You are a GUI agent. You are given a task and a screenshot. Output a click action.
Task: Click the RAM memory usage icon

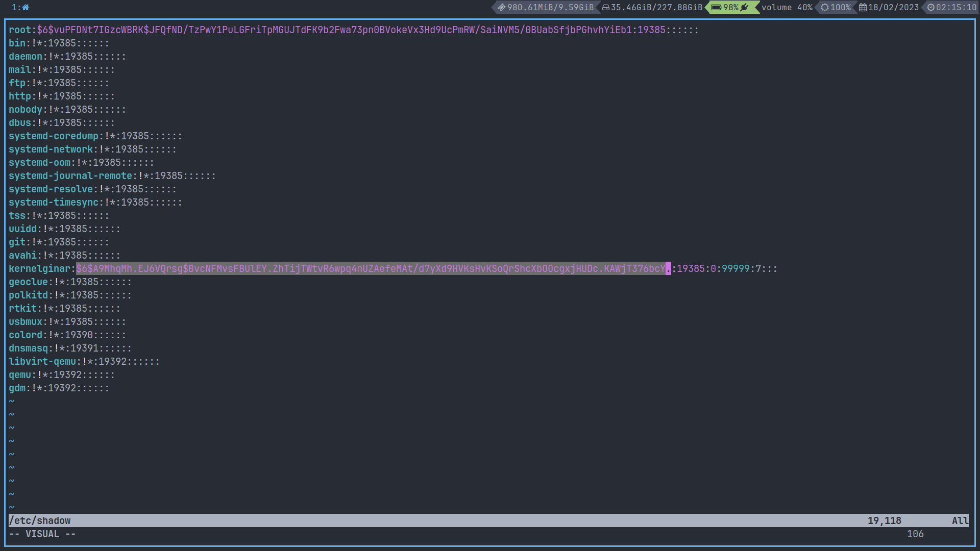(502, 8)
